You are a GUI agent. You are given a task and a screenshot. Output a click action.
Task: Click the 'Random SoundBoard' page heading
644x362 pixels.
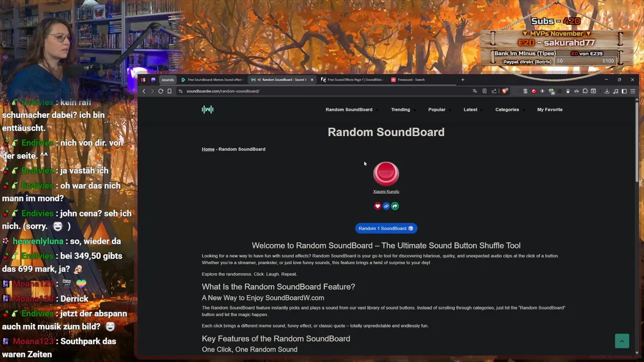(386, 132)
